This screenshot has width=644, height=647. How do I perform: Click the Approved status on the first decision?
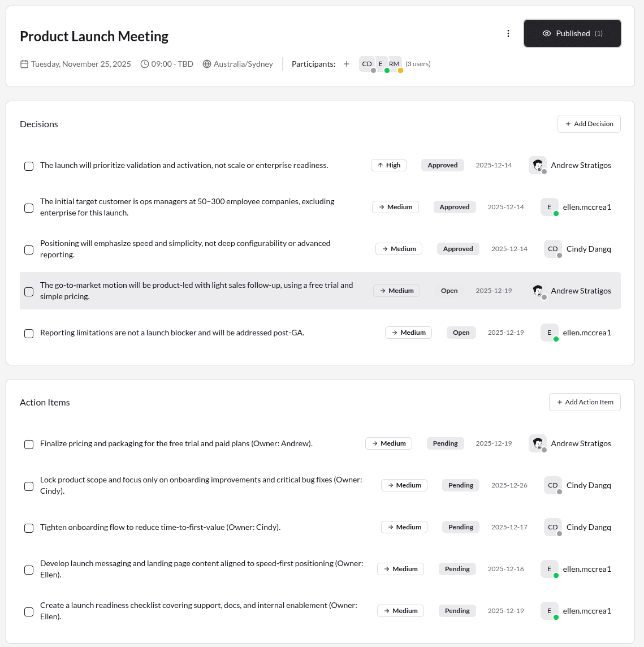click(x=443, y=165)
